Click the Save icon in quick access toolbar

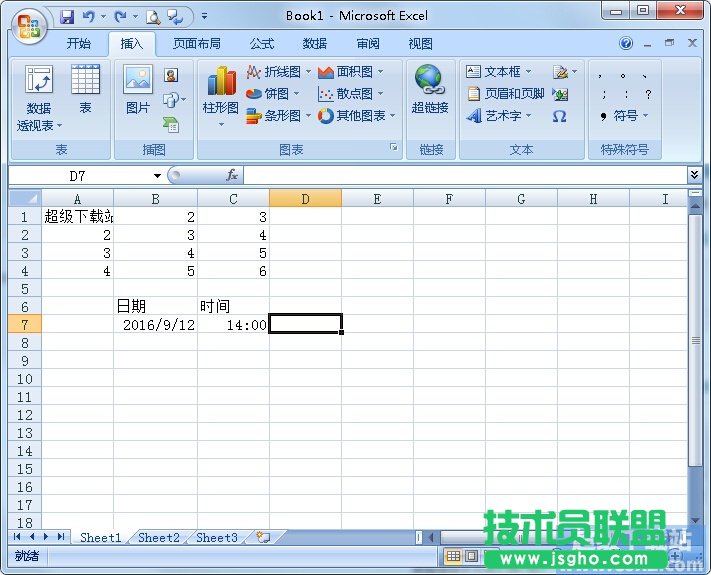click(x=67, y=17)
